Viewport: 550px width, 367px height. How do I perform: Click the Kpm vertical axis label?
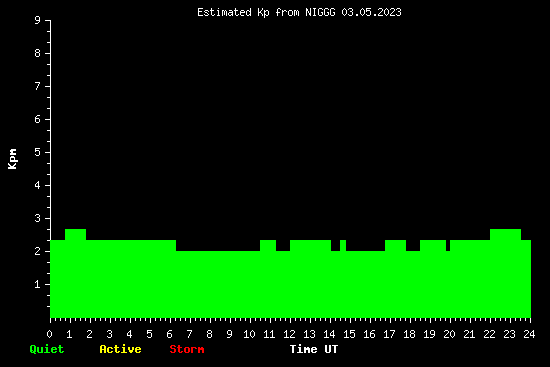[x=12, y=159]
